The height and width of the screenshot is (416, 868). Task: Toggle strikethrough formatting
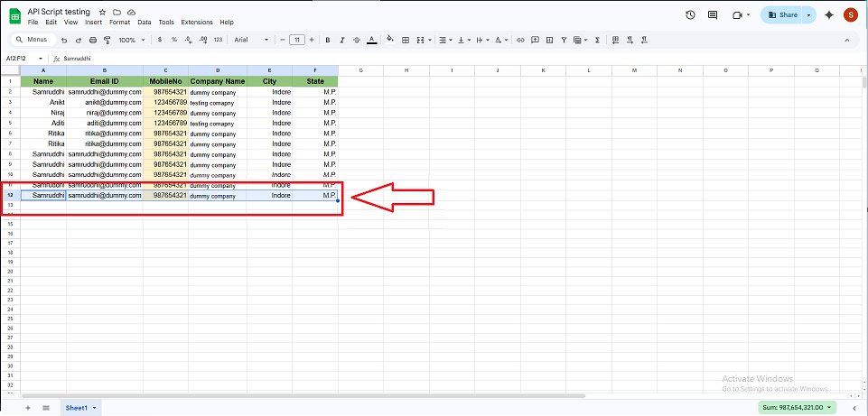pyautogui.click(x=357, y=40)
